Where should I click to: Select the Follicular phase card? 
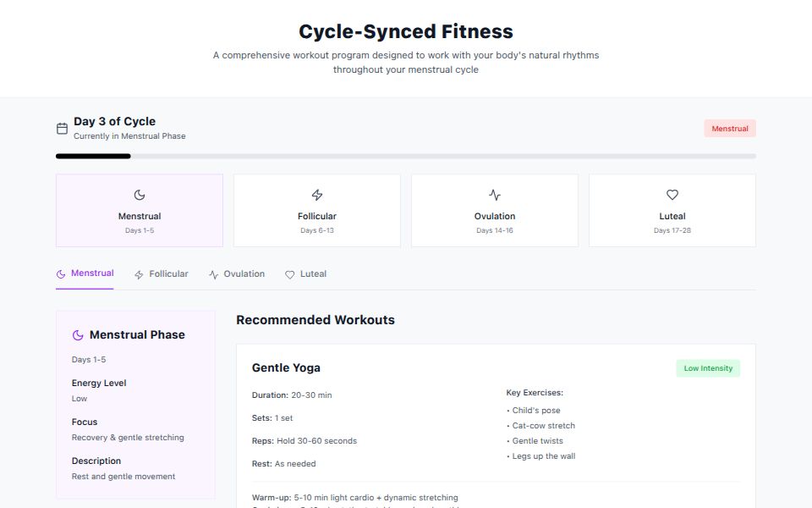(316, 210)
